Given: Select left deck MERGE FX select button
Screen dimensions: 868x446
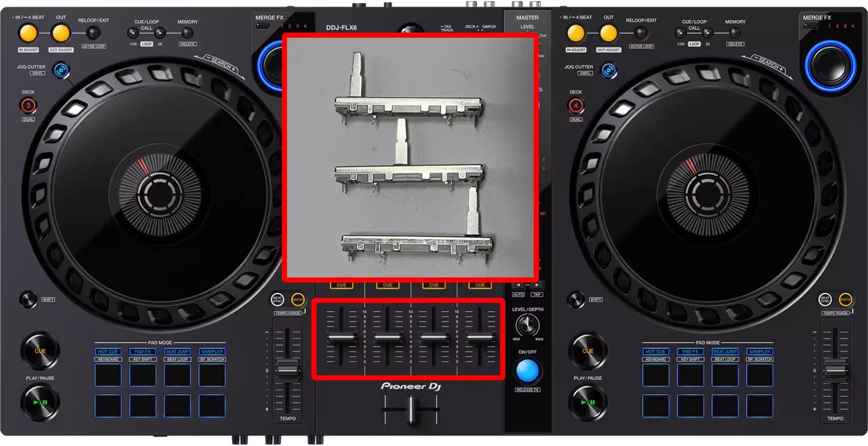Looking at the screenshot, I should (x=263, y=25).
